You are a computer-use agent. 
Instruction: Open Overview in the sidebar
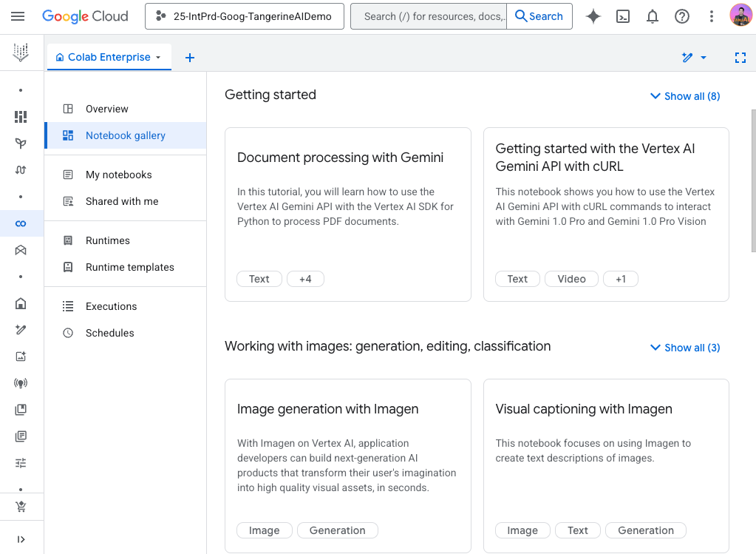126,109
